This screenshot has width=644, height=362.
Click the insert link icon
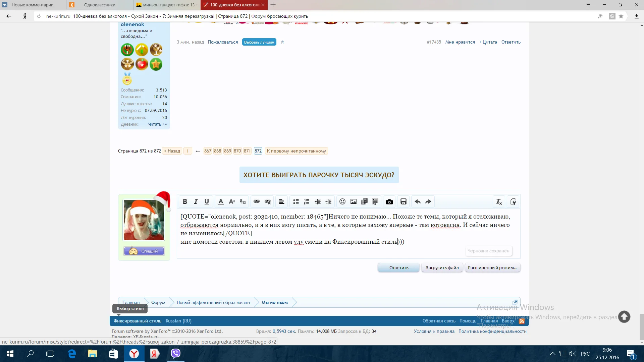tap(257, 201)
